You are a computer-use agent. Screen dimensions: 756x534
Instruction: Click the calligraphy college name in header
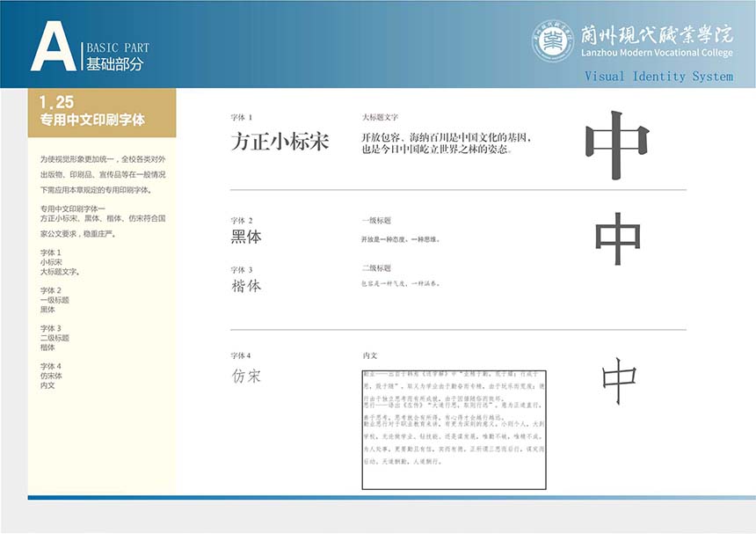656,34
